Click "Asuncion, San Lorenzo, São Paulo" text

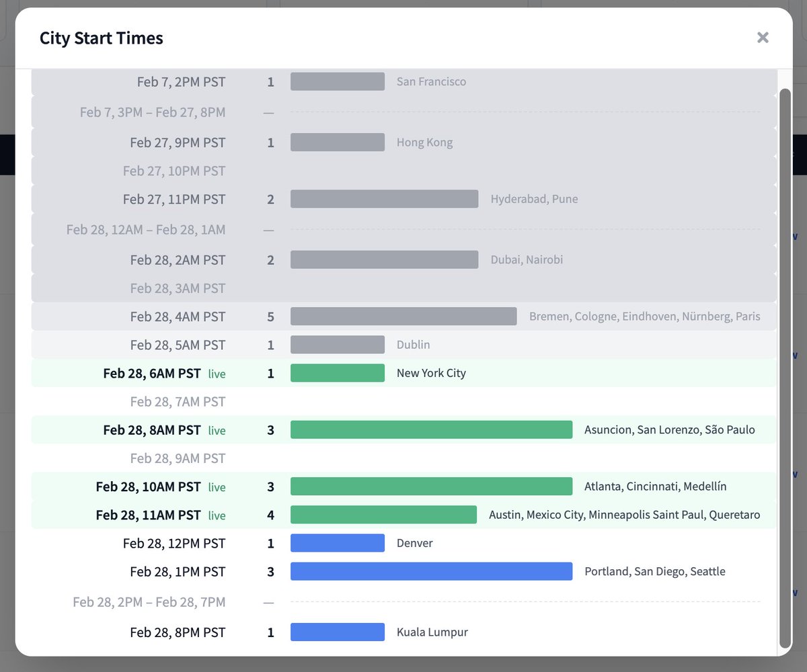(x=670, y=429)
